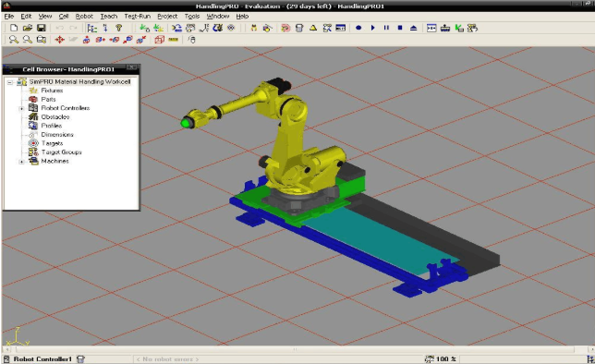Viewport: 595px width, 364px height.
Task: Select Dimensions in the Cell Browser
Action: 57,134
